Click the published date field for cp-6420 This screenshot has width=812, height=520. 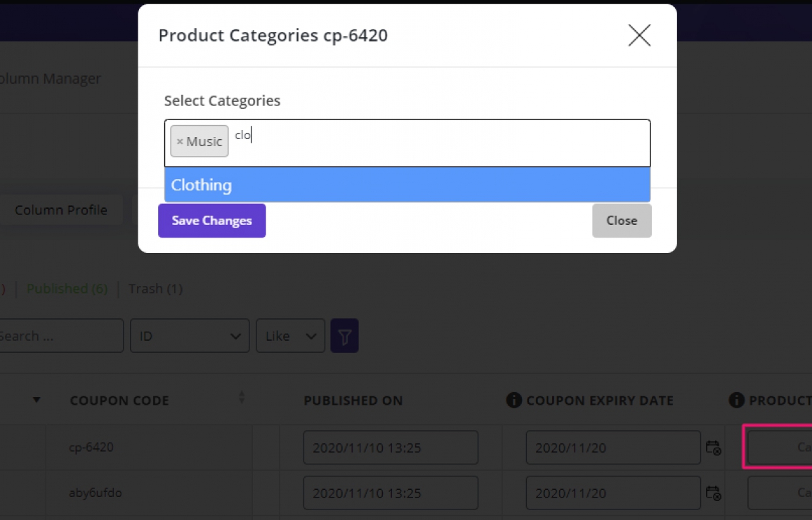click(x=391, y=447)
